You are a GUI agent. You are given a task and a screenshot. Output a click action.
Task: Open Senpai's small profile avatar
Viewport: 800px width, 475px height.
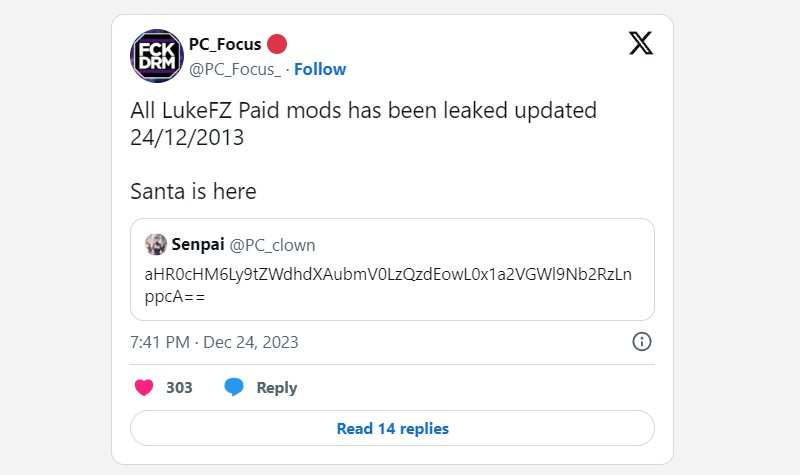[x=156, y=245]
